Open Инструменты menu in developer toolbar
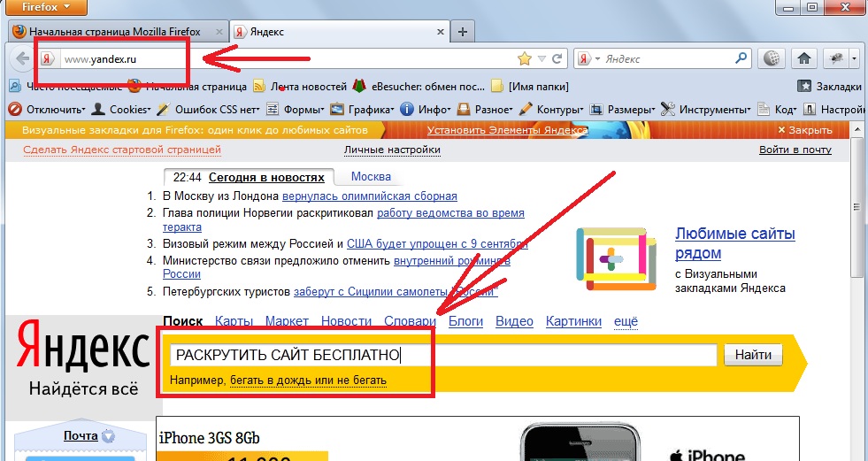The image size is (868, 461). tap(706, 110)
